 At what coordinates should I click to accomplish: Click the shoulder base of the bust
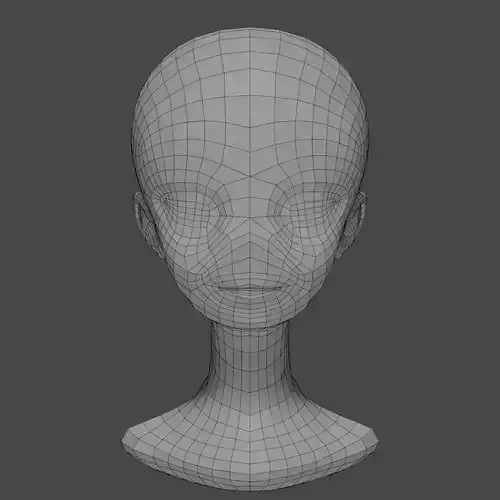tap(250, 443)
